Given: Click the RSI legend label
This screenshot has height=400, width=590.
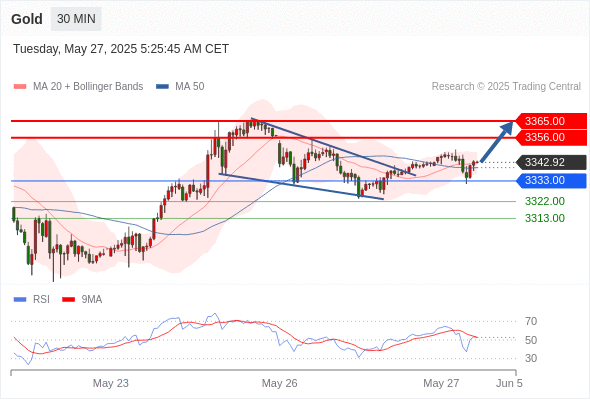Looking at the screenshot, I should click(x=41, y=300).
